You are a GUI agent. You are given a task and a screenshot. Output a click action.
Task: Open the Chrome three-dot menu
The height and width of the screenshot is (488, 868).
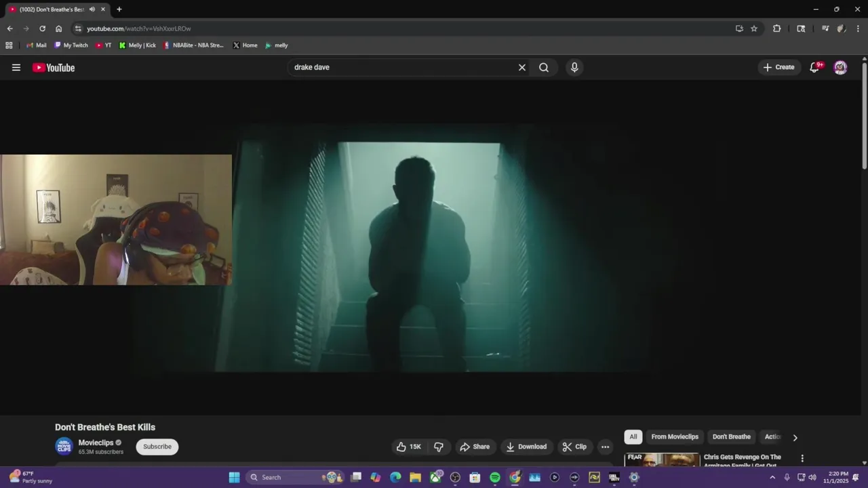coord(859,28)
